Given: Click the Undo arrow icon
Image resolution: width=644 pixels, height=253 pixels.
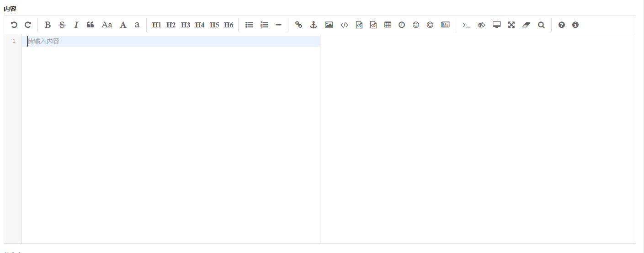Looking at the screenshot, I should (14, 25).
